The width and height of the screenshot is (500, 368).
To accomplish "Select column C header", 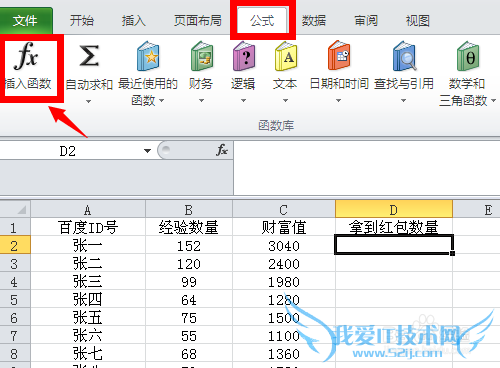I will 284,210.
